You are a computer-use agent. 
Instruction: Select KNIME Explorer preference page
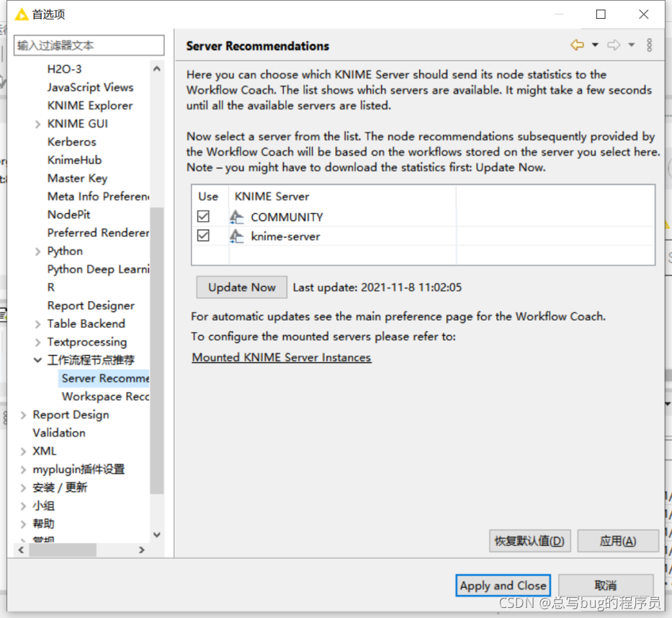90,105
